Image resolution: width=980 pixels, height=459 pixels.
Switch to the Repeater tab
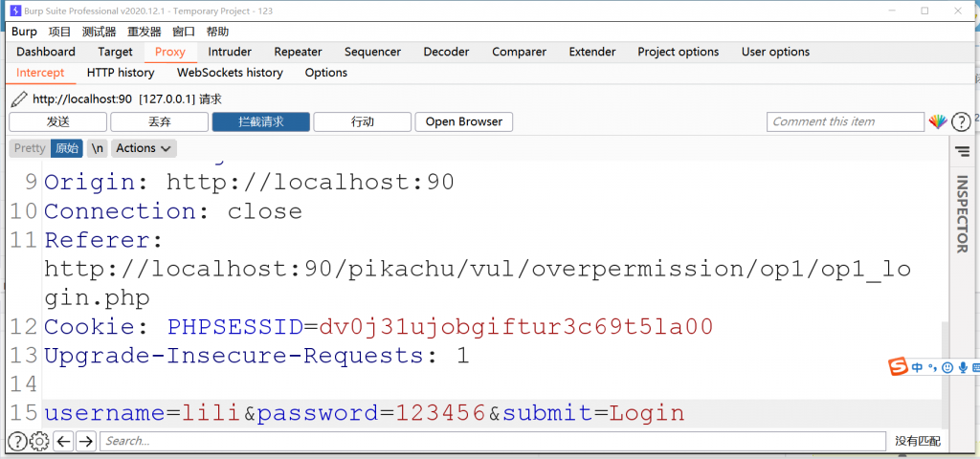click(299, 52)
